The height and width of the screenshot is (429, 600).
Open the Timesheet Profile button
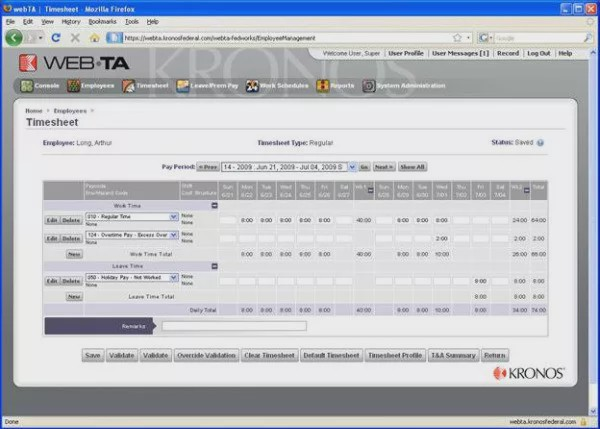coord(395,356)
